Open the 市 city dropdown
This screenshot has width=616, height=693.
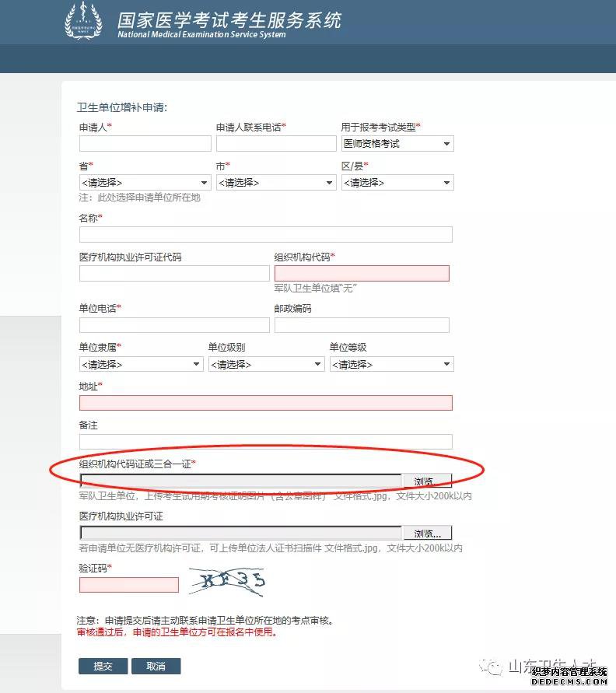(275, 183)
